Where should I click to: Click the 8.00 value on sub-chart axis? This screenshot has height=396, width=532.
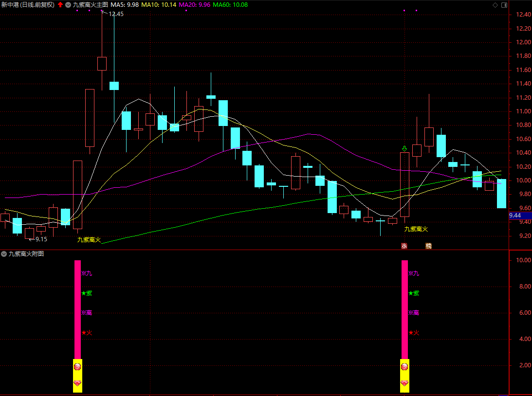pos(525,287)
